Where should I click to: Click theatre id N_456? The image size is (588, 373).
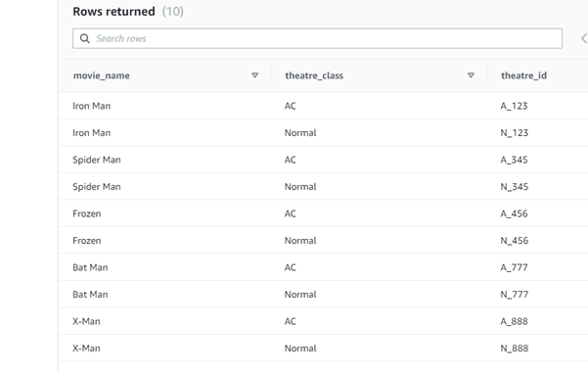pyautogui.click(x=514, y=241)
